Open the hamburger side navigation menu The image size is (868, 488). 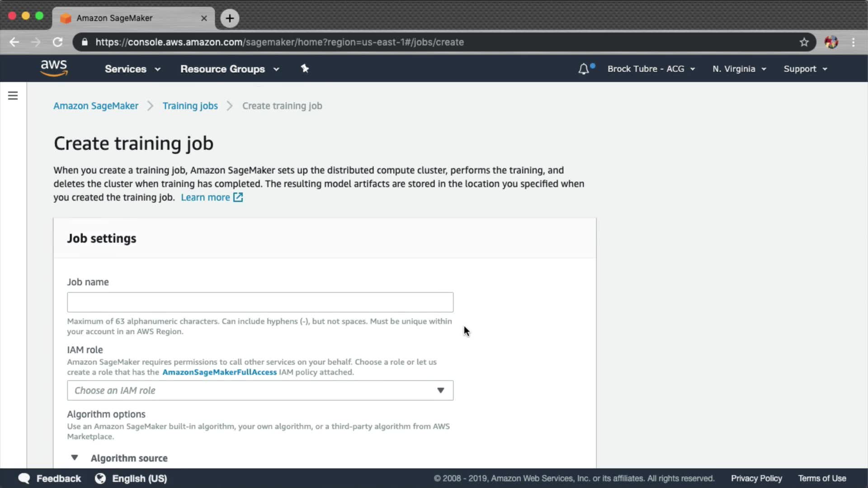click(x=13, y=95)
